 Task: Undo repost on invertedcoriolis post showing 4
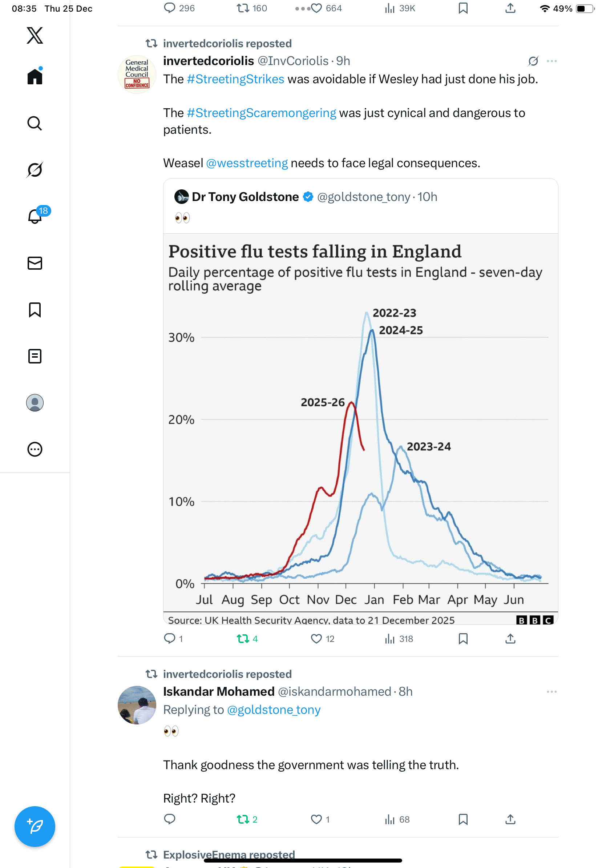tap(243, 639)
